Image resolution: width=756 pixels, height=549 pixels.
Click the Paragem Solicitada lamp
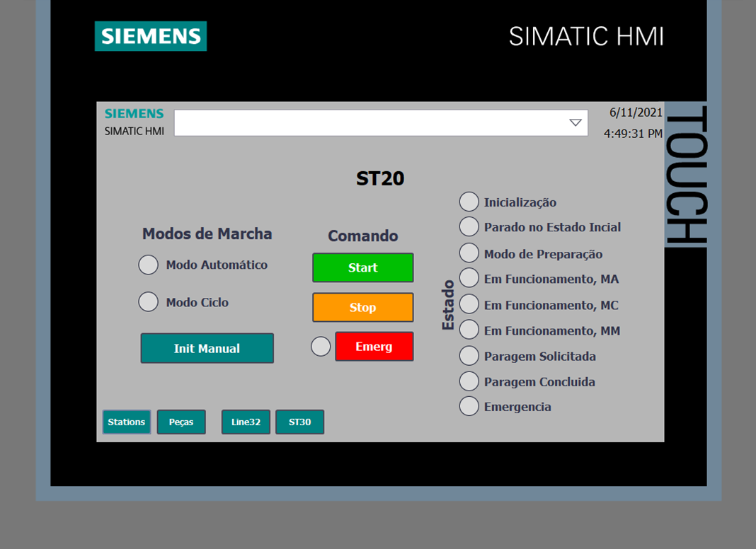[x=469, y=355]
